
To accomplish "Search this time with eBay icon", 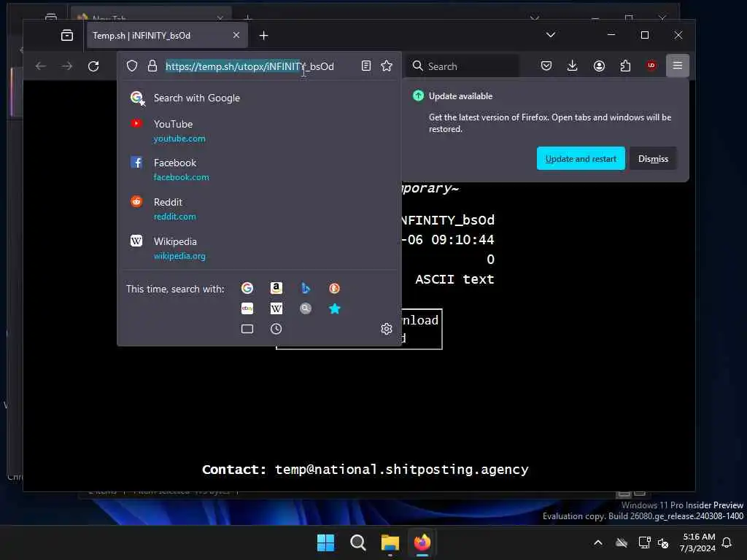I will coord(247,308).
